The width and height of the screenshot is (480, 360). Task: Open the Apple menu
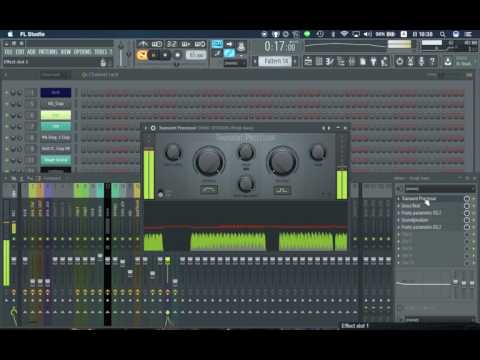(x=10, y=34)
